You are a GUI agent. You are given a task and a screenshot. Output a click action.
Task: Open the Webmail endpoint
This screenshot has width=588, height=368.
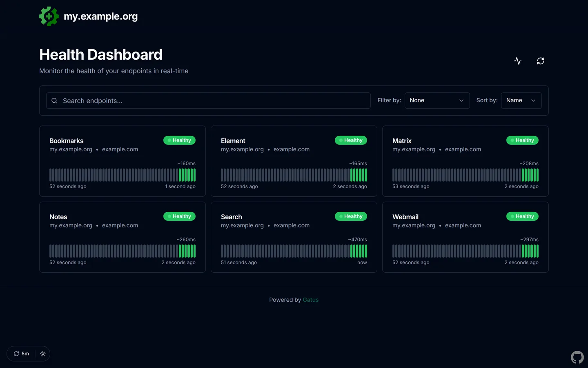(405, 217)
